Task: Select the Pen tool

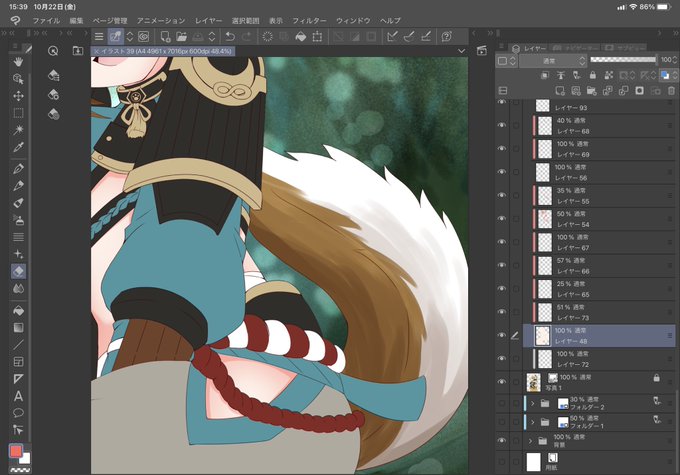Action: 18,169
